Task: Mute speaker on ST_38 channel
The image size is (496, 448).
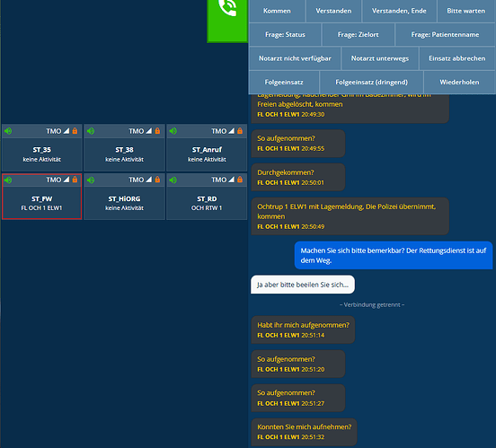Action: [x=91, y=131]
